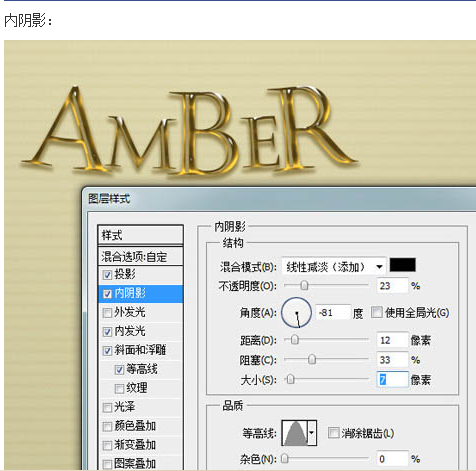Select the 斜面和浮雕 style row label
The height and width of the screenshot is (471, 476).
[140, 350]
